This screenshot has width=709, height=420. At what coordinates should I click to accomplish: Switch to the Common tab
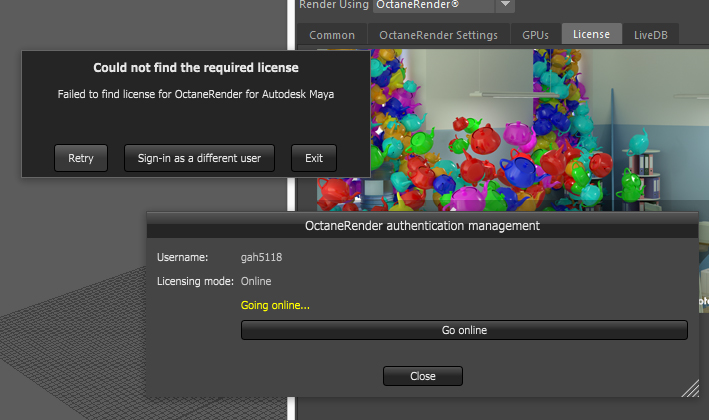click(332, 35)
